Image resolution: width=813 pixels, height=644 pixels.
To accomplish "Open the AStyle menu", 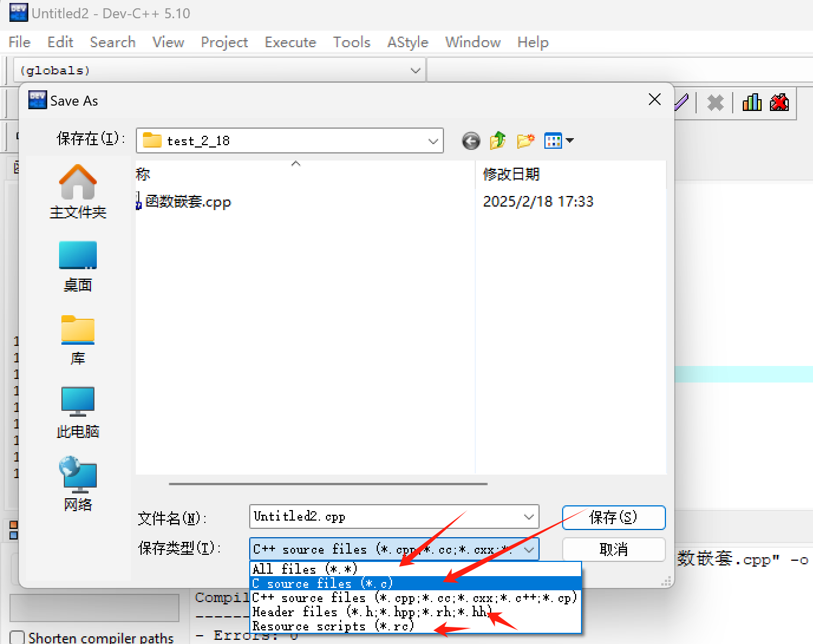I will pos(408,43).
